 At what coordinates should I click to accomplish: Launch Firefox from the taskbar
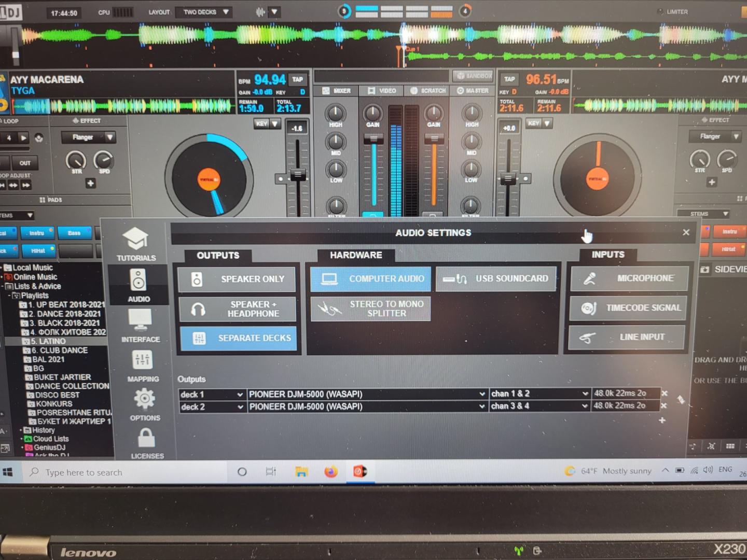coord(330,471)
